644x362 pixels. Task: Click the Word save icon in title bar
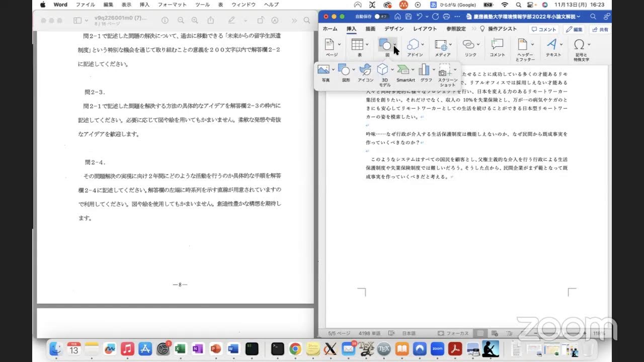[409, 17]
